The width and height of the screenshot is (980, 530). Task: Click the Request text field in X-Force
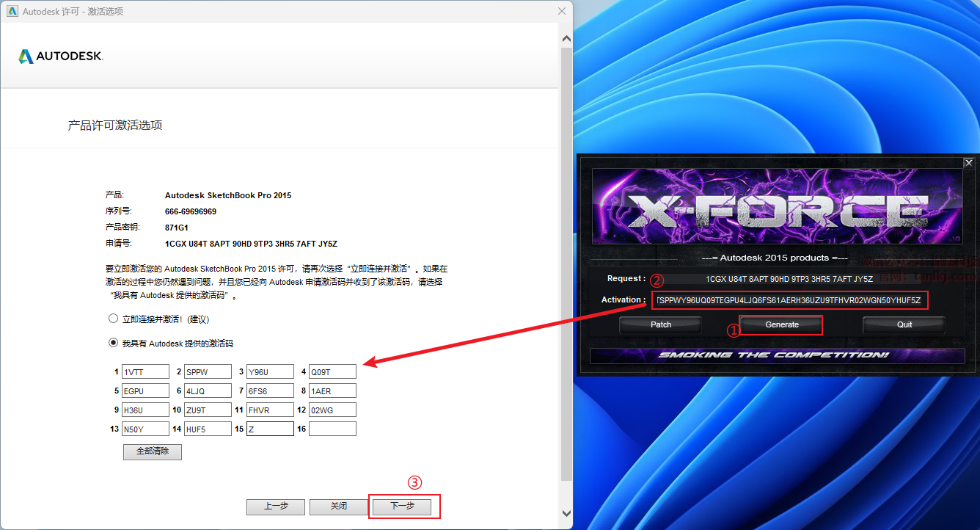pyautogui.click(x=789, y=279)
